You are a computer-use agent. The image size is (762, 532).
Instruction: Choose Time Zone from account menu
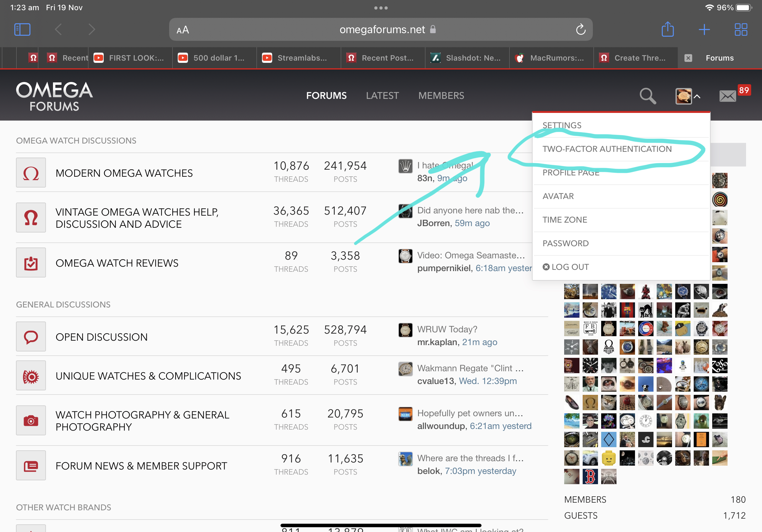coord(564,219)
